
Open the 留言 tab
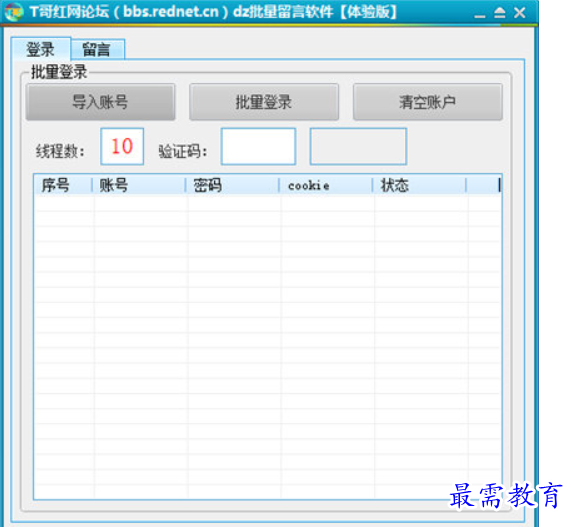(98, 50)
